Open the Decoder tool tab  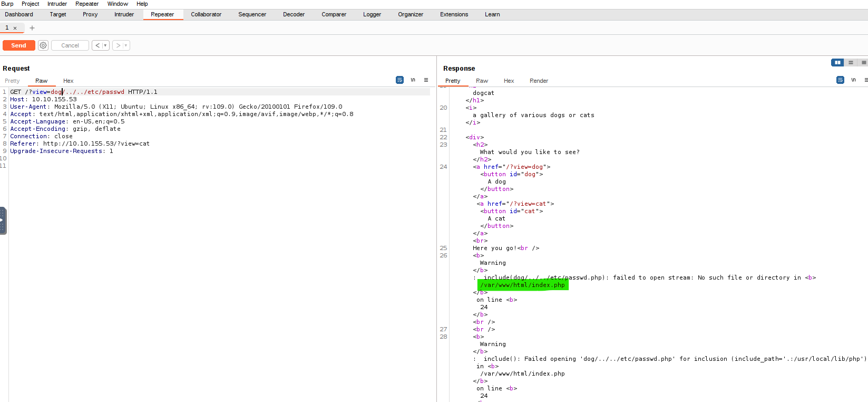(294, 14)
